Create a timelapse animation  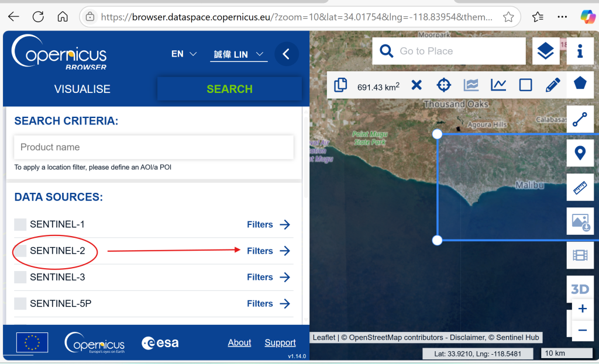click(580, 255)
